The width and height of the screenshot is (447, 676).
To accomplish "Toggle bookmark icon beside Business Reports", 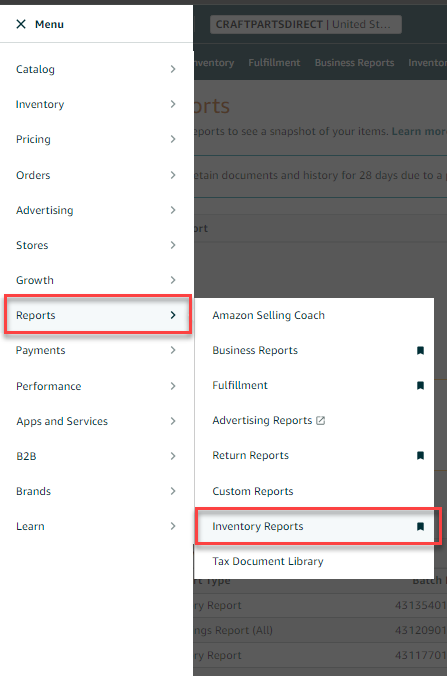I will (x=420, y=351).
